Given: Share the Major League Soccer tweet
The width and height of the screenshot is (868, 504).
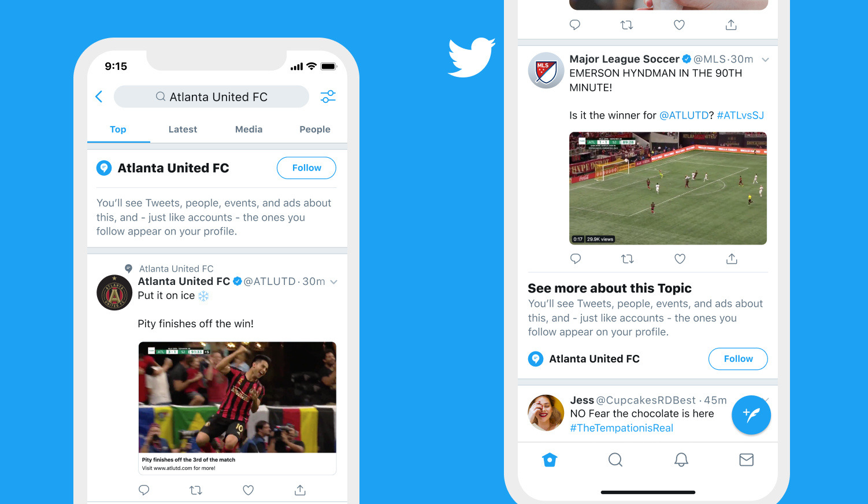Looking at the screenshot, I should (x=732, y=259).
